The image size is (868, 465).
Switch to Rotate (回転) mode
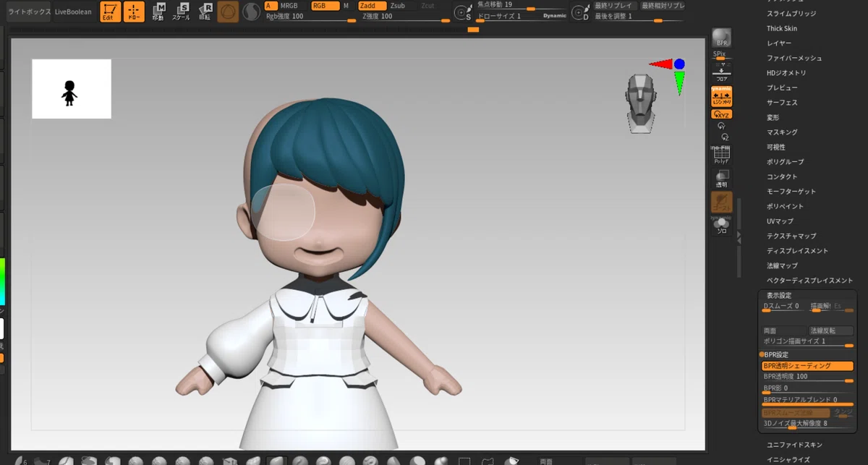click(x=206, y=12)
